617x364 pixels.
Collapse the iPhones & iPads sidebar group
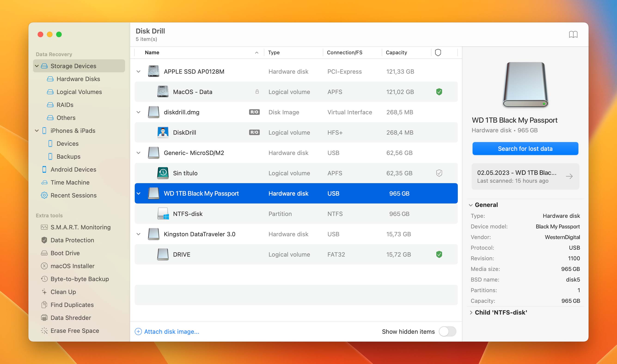click(x=37, y=131)
